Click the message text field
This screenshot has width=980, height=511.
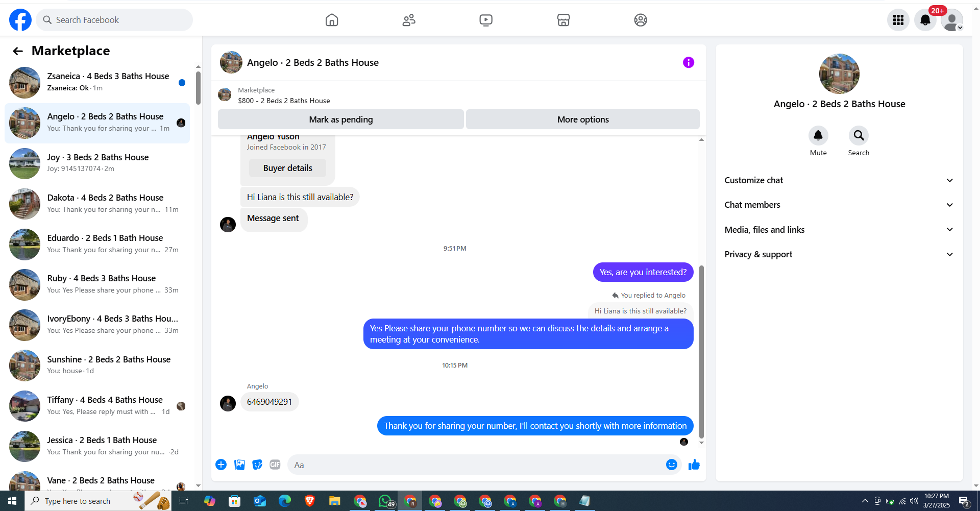[x=476, y=465]
